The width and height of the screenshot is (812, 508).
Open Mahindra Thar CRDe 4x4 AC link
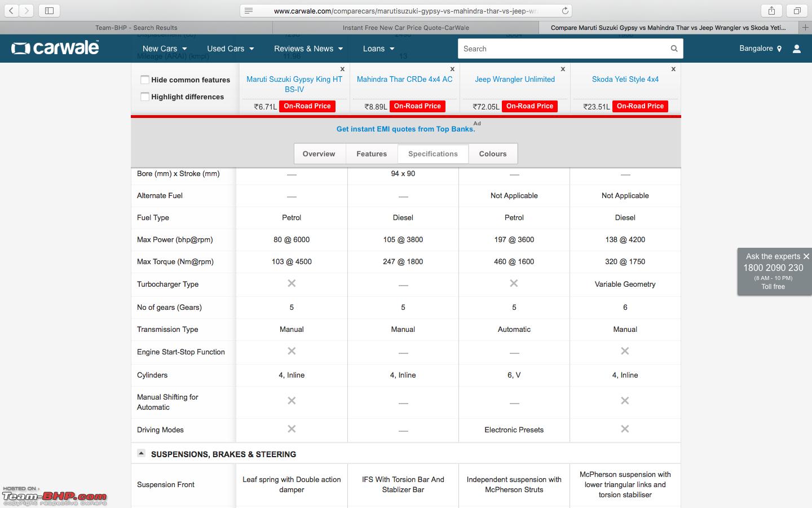click(x=405, y=79)
